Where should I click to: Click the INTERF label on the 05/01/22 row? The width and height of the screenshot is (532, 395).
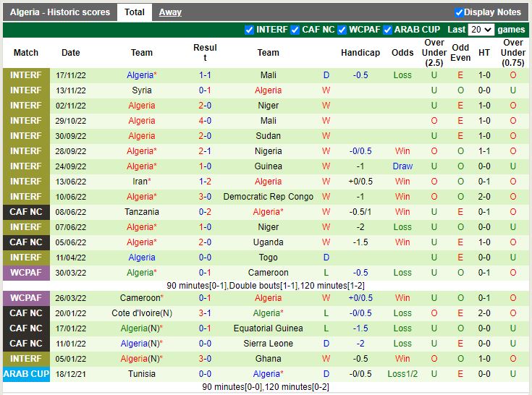(x=26, y=359)
